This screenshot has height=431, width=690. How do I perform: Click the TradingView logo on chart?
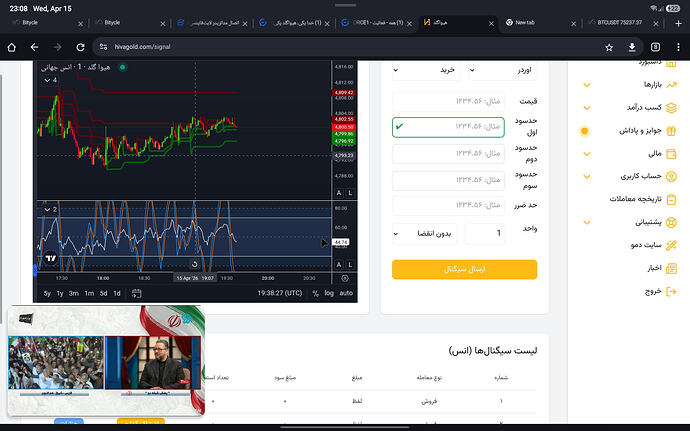51,258
